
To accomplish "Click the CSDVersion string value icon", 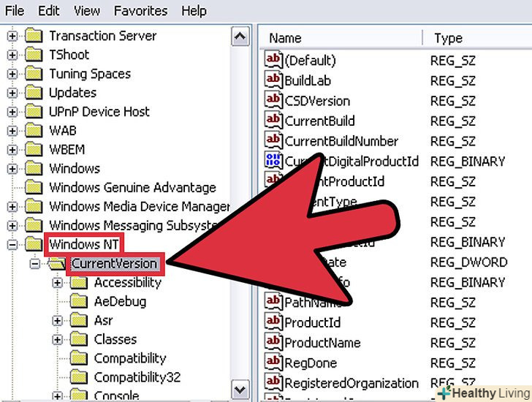I will (273, 100).
